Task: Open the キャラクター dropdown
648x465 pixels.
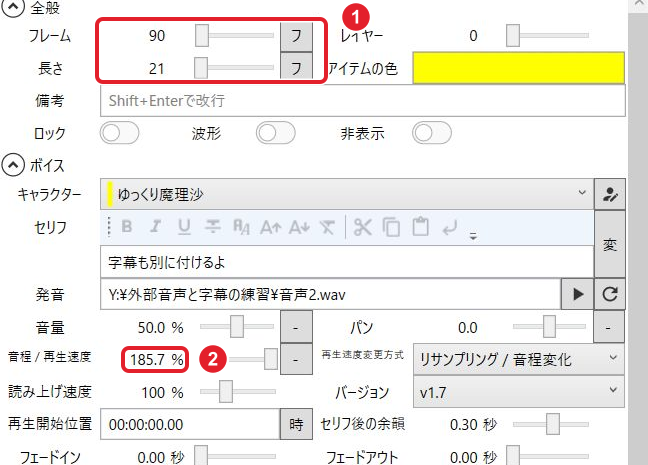Action: (347, 194)
